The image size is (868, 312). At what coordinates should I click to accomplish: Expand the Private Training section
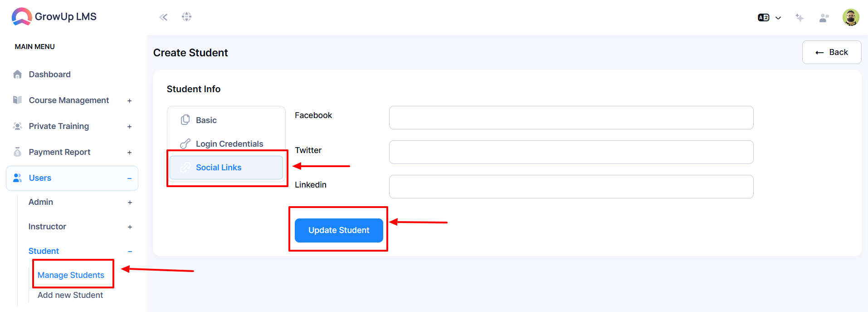click(72, 126)
